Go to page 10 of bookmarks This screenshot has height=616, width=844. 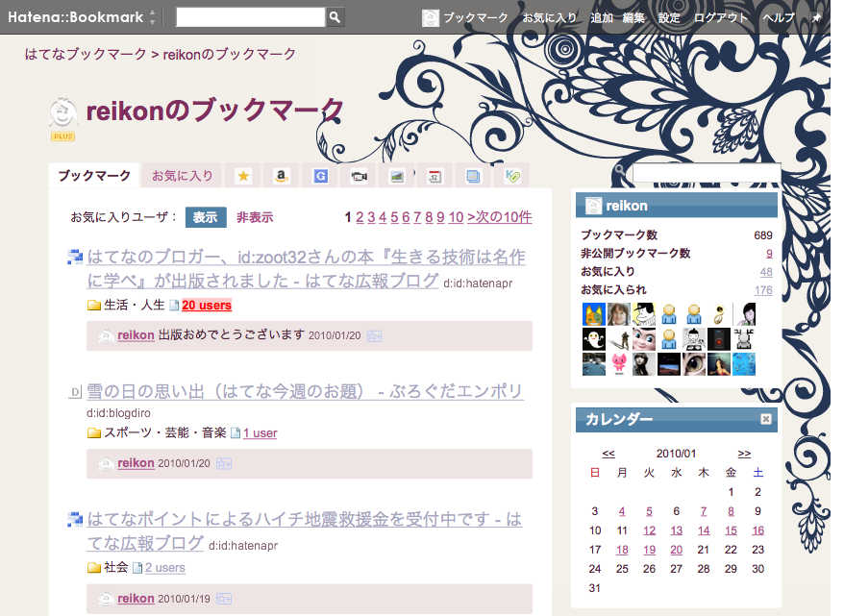point(456,217)
